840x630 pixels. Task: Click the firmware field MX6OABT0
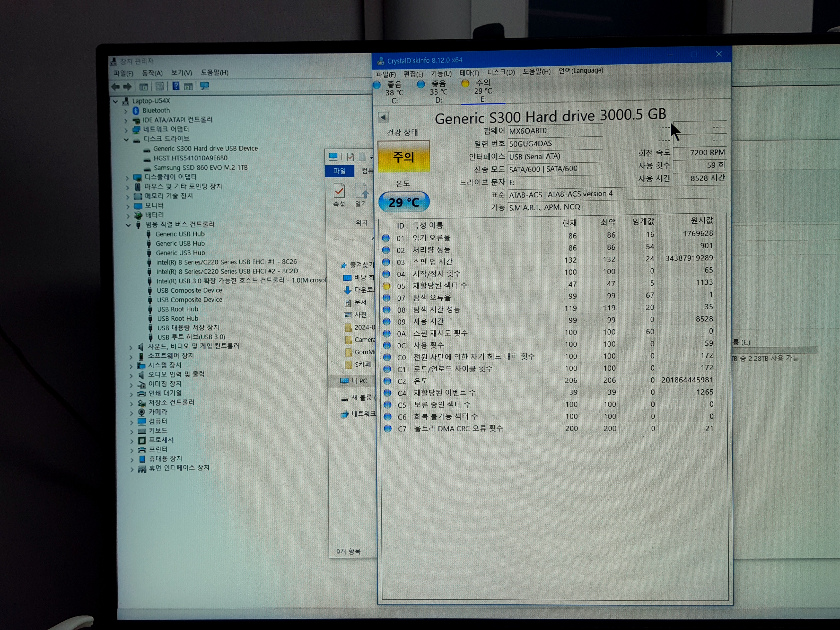point(555,131)
